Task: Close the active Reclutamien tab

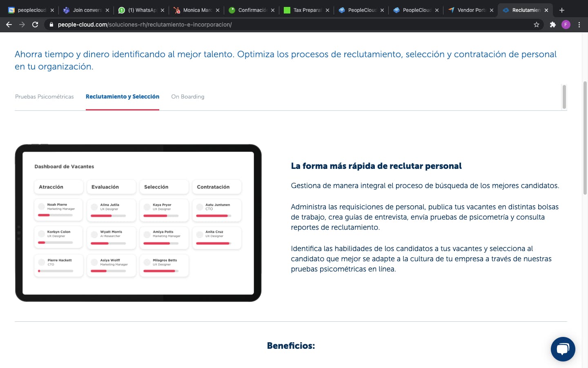Action: 546,10
